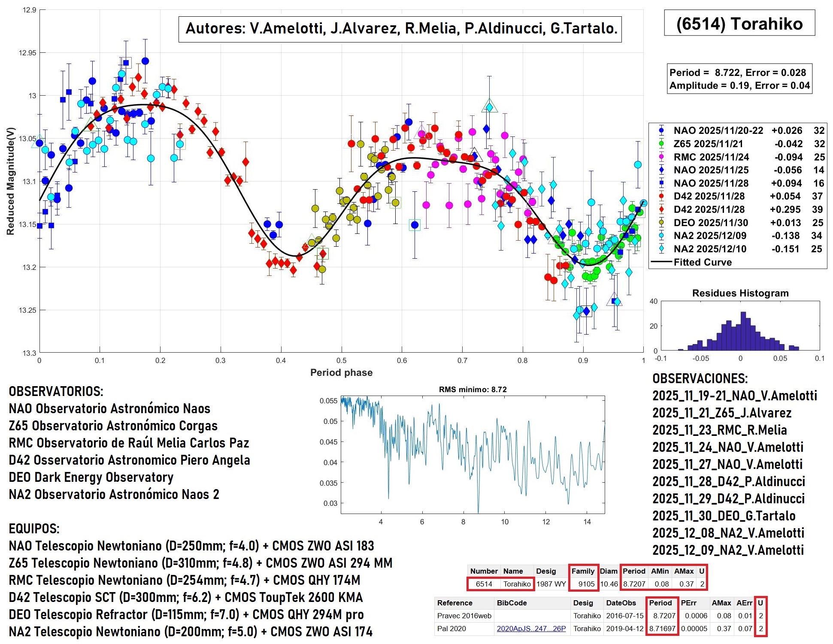Click the Fitted Curve legend line
The width and height of the screenshot is (833, 644).
point(661,262)
